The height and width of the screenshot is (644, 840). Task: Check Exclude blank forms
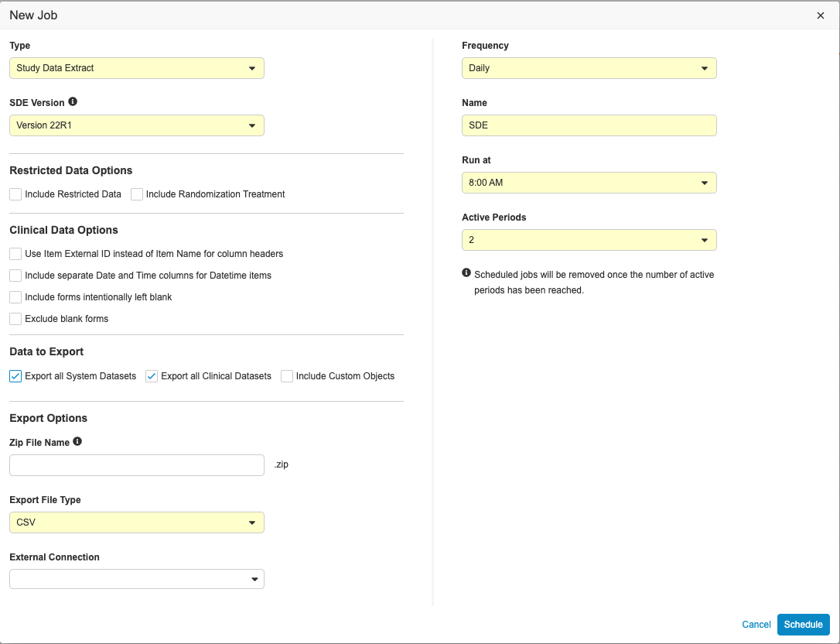click(x=15, y=319)
